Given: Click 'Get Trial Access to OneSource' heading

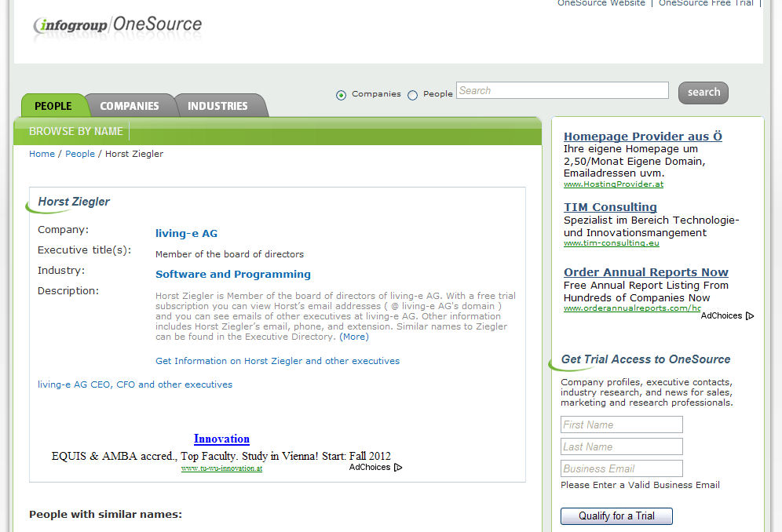Looking at the screenshot, I should [x=645, y=359].
